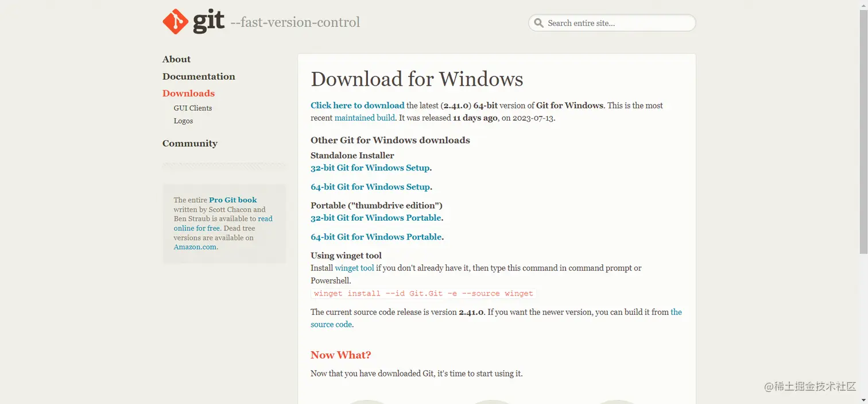Screen dimensions: 868x404
Task: Click the --fast-version-control tagline
Action: 295,22
